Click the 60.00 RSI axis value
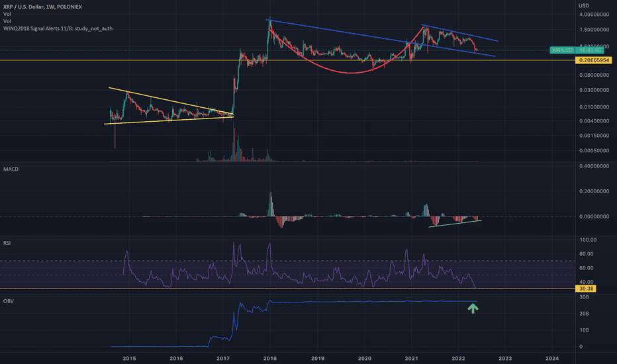This screenshot has height=364, width=617. (587, 268)
